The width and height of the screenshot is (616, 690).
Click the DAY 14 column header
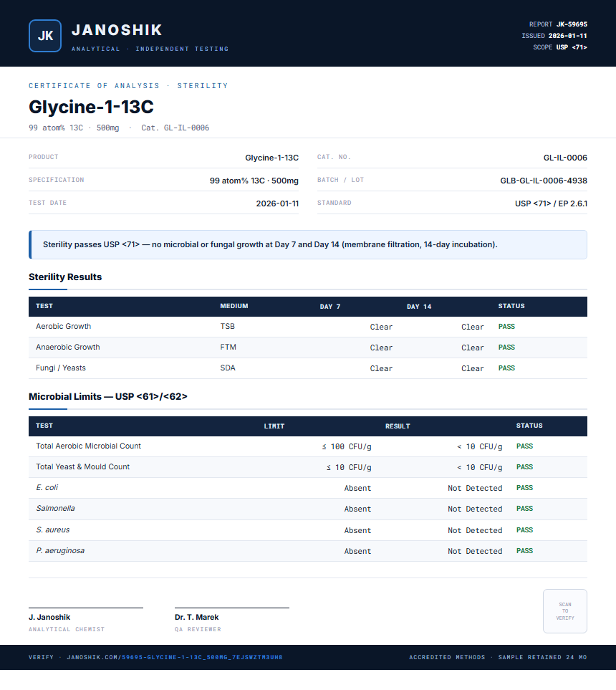tap(419, 306)
